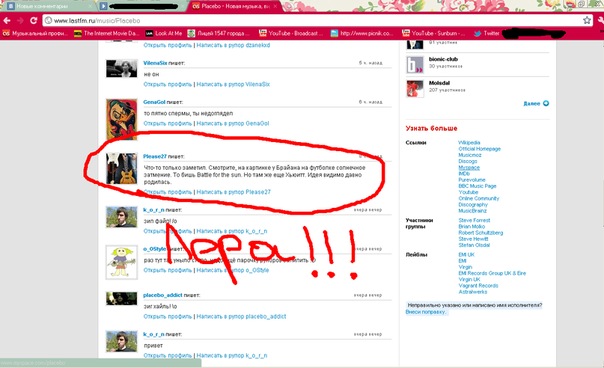The image size is (604, 368).
Task: Open the Astralwerks label link
Action: point(473,292)
